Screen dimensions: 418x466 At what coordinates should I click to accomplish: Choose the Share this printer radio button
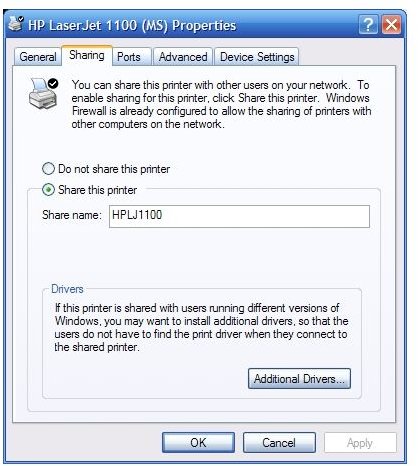(x=90, y=190)
